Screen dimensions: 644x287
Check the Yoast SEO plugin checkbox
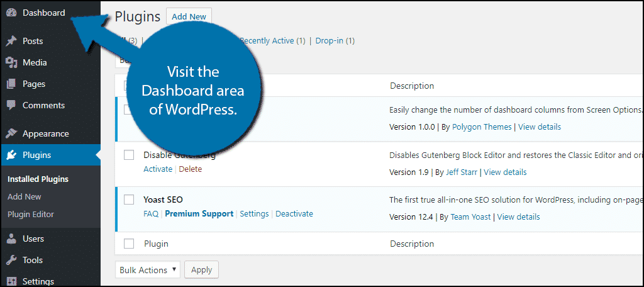tap(129, 200)
